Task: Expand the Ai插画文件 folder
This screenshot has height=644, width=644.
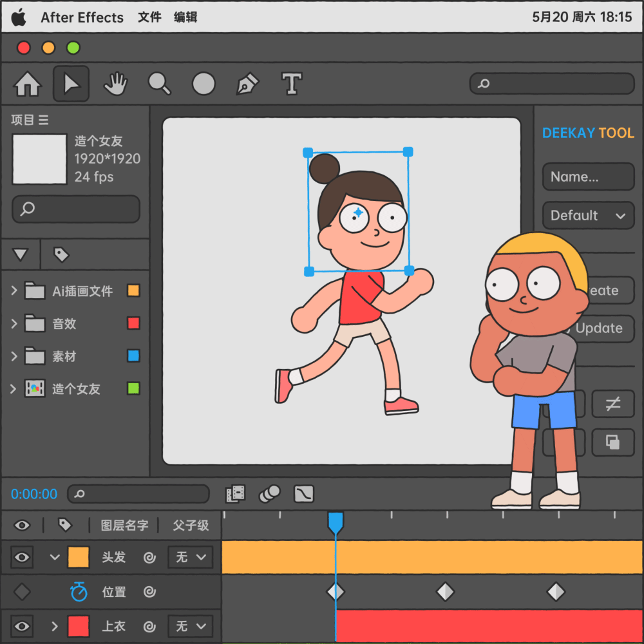Action: [14, 290]
